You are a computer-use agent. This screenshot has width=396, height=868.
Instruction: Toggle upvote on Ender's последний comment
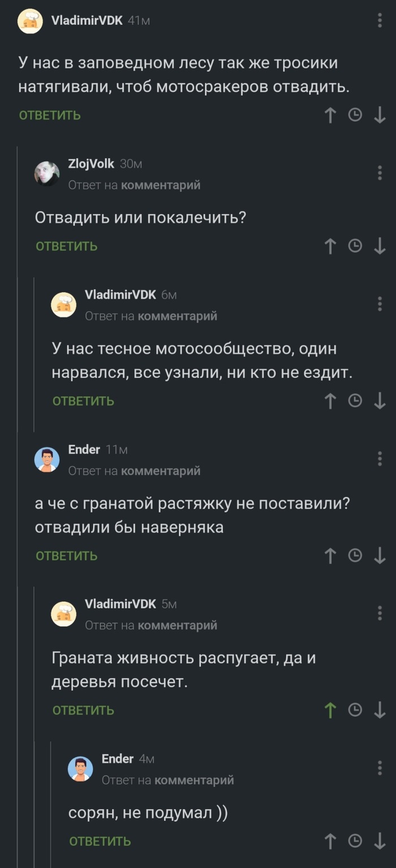click(x=330, y=841)
